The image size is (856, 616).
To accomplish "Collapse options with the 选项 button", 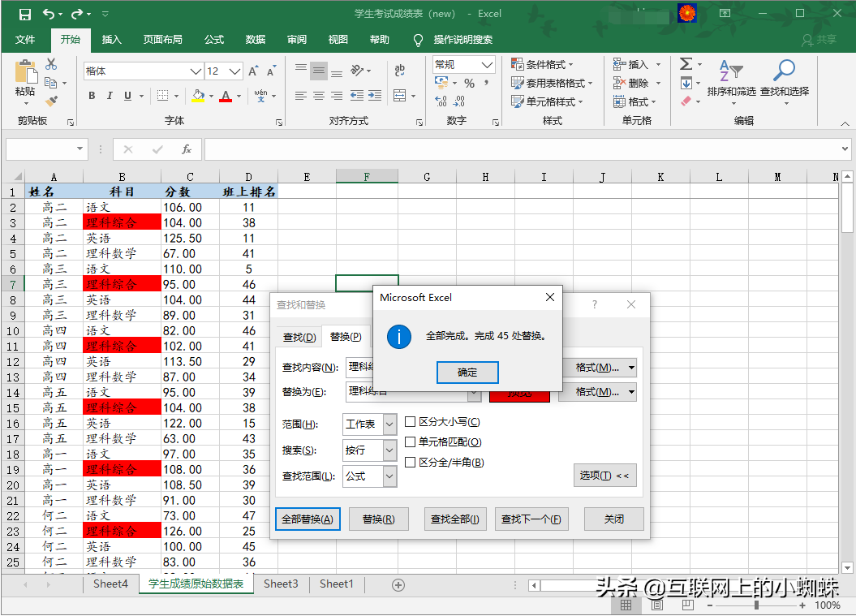I will pyautogui.click(x=604, y=476).
